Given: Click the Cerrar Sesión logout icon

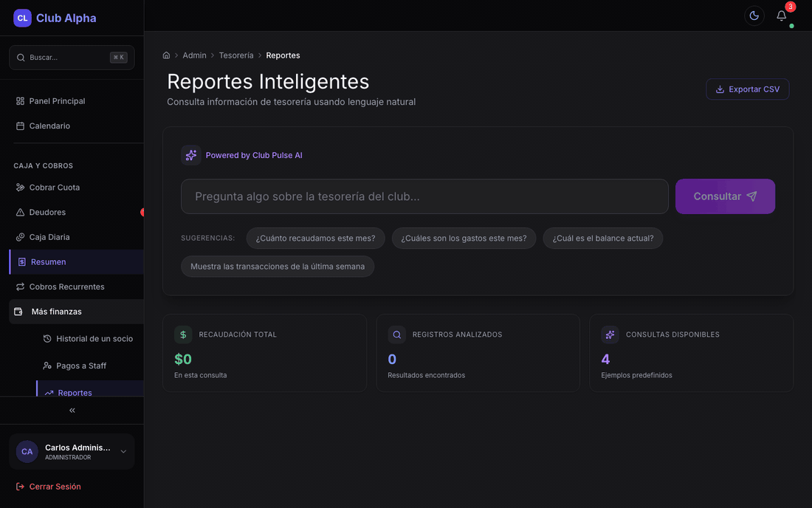Looking at the screenshot, I should click(20, 487).
